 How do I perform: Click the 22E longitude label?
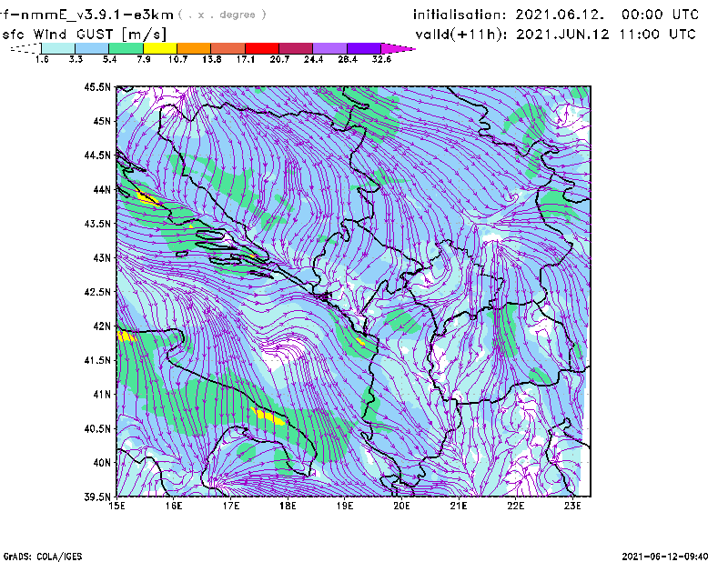[516, 506]
